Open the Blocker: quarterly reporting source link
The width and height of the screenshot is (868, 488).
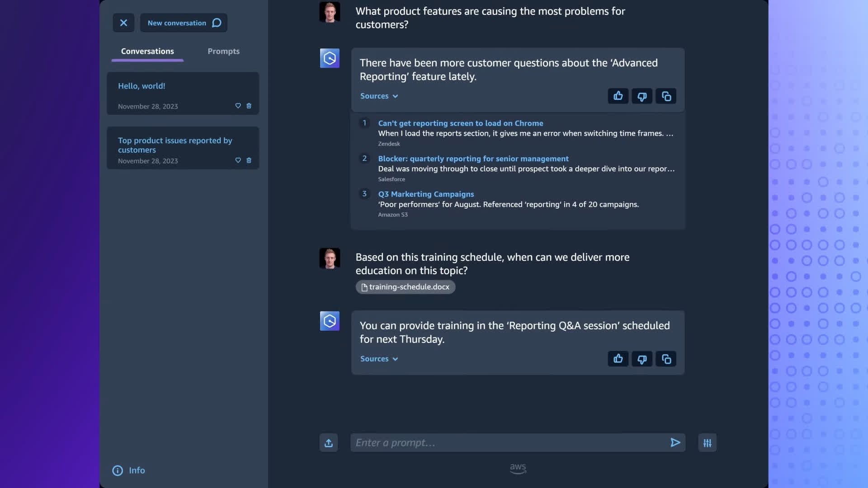click(473, 159)
